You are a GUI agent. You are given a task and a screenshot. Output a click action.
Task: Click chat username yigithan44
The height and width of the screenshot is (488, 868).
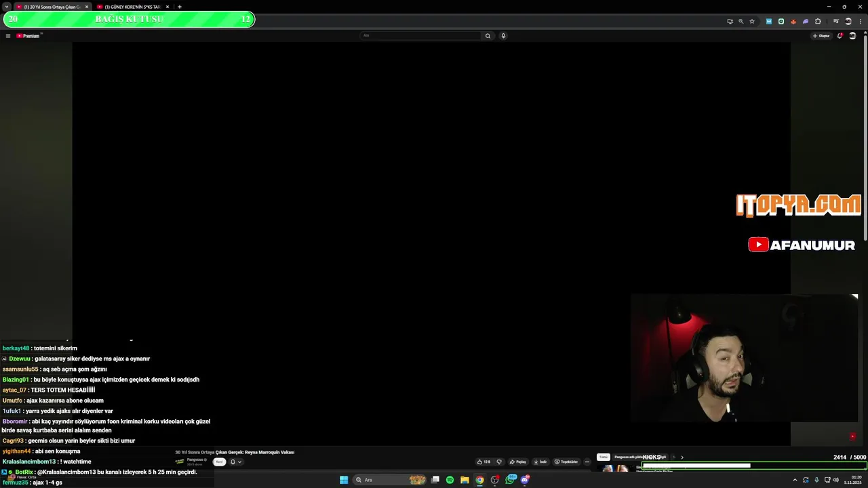[x=17, y=451]
